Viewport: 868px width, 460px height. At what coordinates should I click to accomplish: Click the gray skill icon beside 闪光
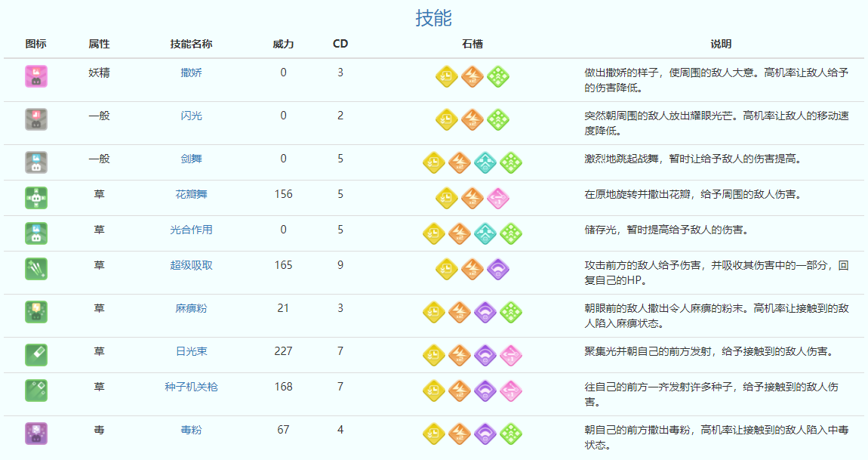pyautogui.click(x=35, y=119)
